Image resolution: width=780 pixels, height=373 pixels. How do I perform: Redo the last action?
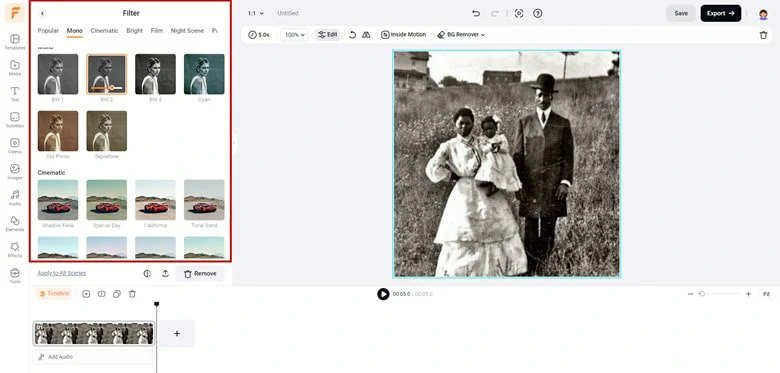(x=494, y=13)
